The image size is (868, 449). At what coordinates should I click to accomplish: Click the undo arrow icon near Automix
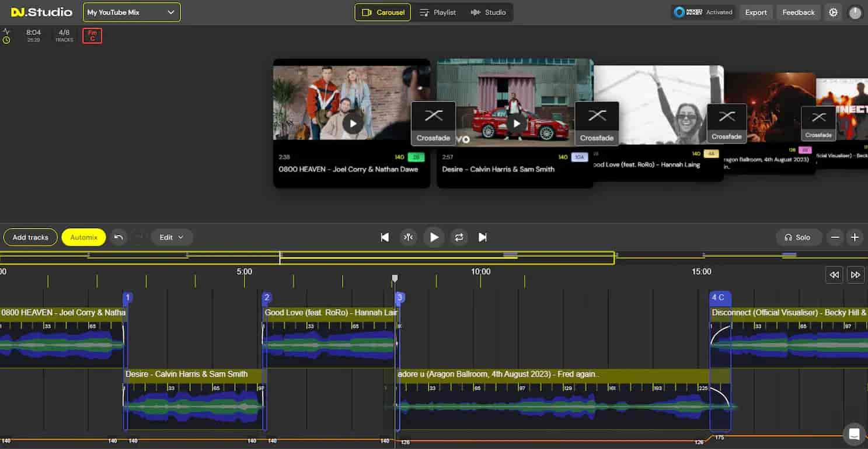tap(118, 237)
